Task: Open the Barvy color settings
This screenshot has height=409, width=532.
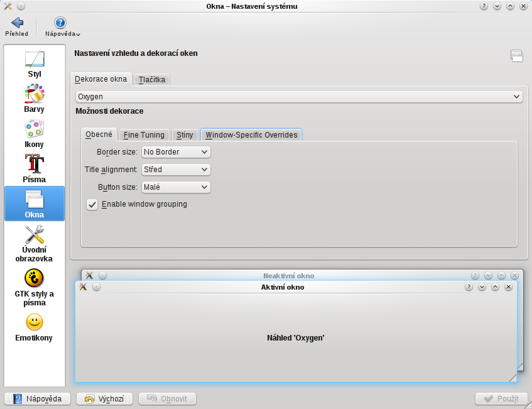Action: [35, 99]
